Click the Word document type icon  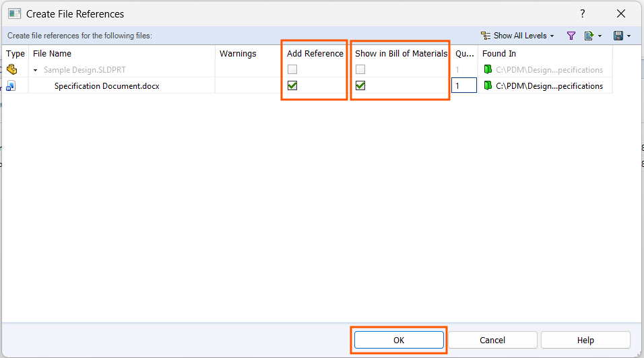[11, 85]
